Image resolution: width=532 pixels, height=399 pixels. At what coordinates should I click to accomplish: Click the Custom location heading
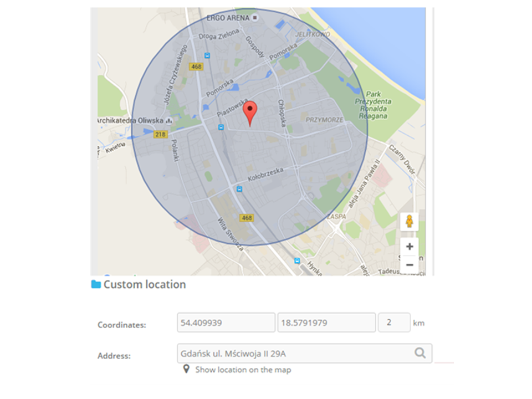pyautogui.click(x=145, y=284)
